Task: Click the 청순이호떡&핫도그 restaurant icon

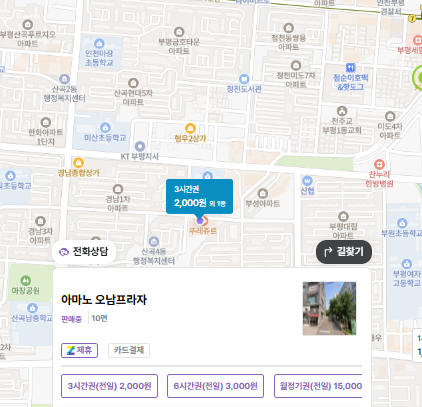Action: click(x=350, y=68)
